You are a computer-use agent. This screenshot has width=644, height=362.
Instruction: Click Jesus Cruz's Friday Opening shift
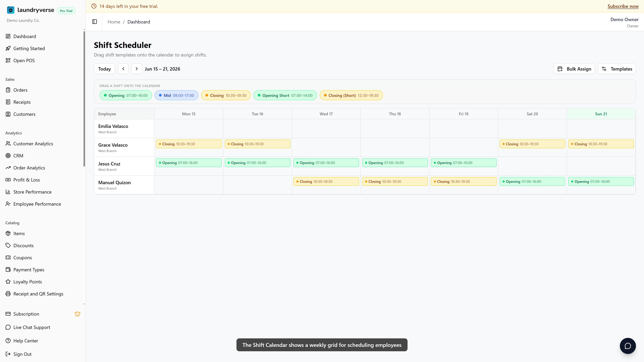[x=464, y=163]
